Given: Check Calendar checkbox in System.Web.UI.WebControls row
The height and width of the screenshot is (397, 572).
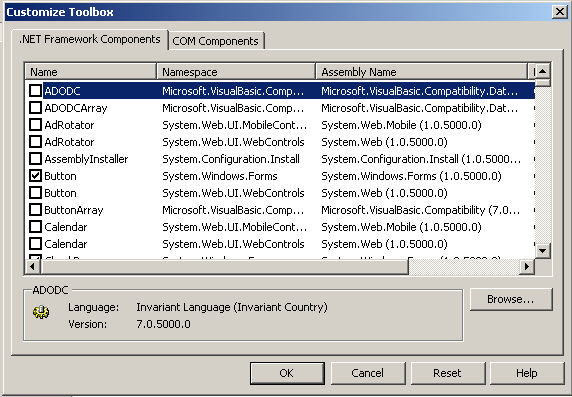Looking at the screenshot, I should pos(35,243).
